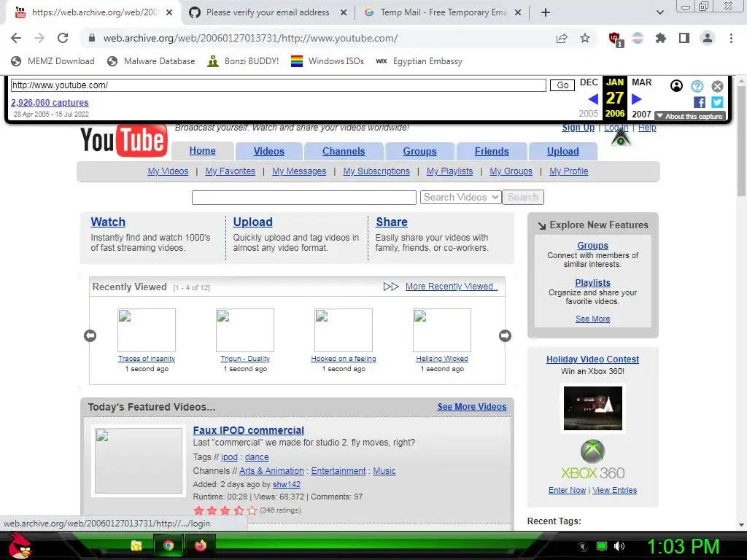Open the Enter Now contest link

[x=567, y=490]
